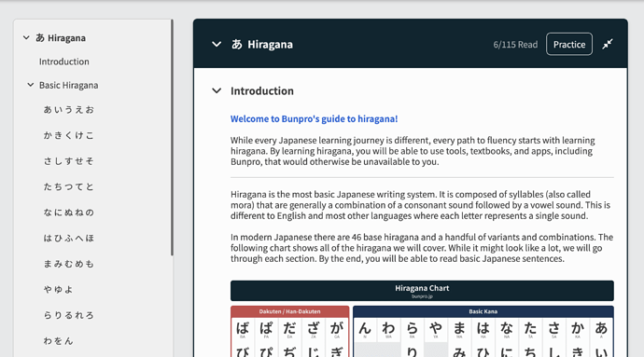644x357 pixels.
Task: Click the ん character in the chart
Action: [x=365, y=328]
